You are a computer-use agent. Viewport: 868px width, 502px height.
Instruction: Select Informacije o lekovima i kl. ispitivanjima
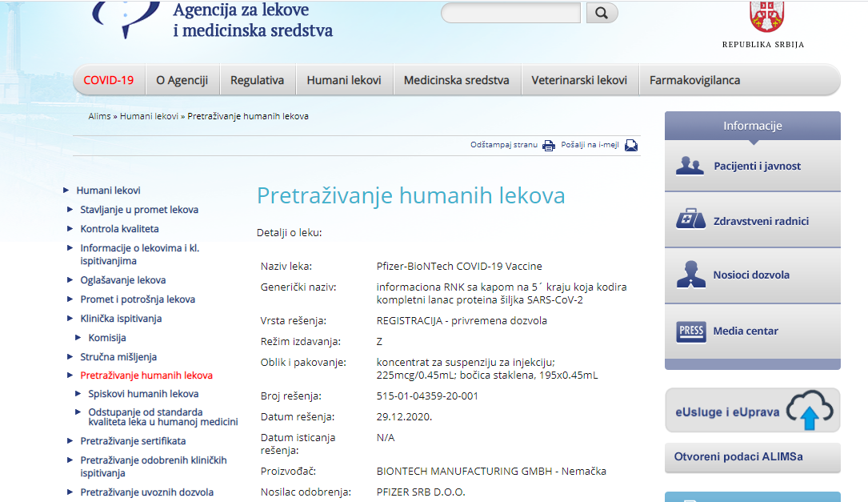click(x=139, y=255)
